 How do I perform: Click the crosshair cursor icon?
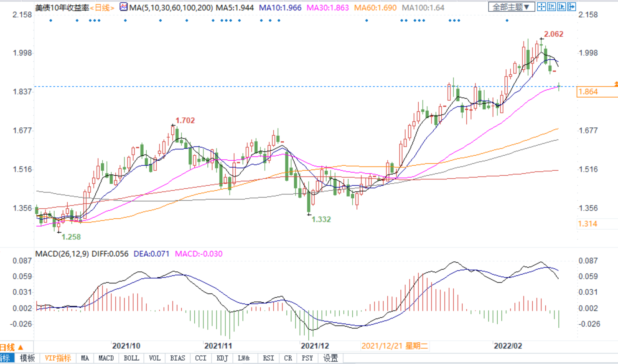542,7
